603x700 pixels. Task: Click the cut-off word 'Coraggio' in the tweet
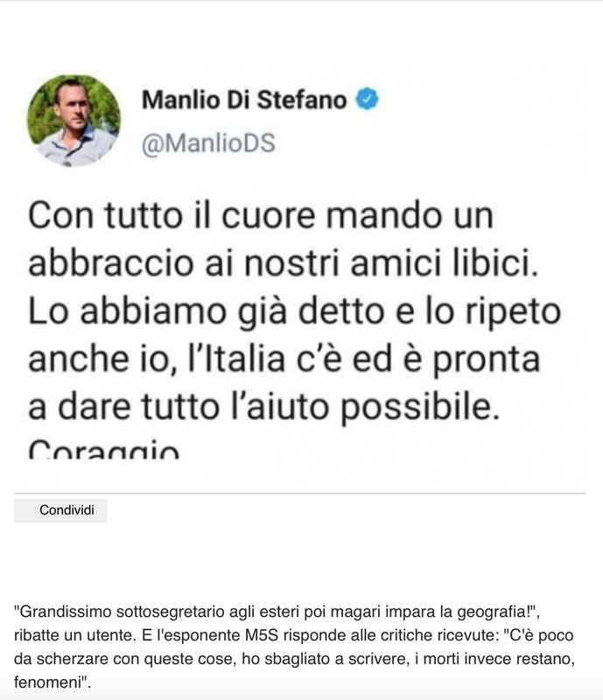coord(104,449)
